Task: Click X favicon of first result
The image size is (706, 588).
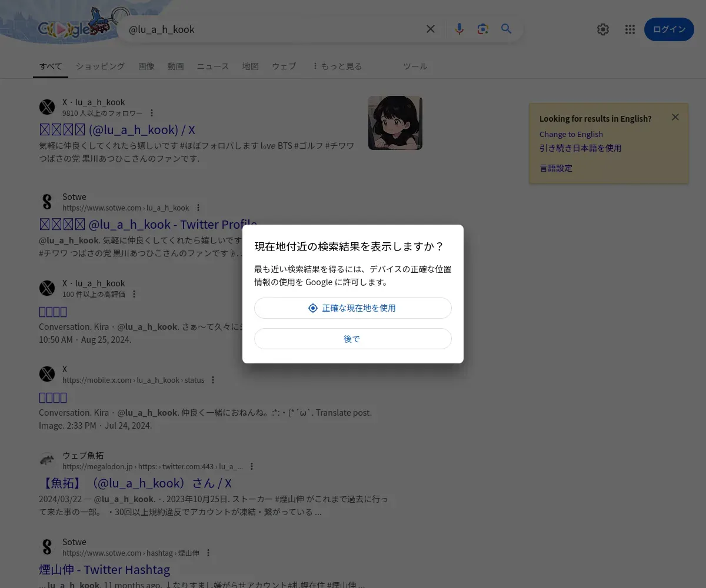Action: [47, 107]
